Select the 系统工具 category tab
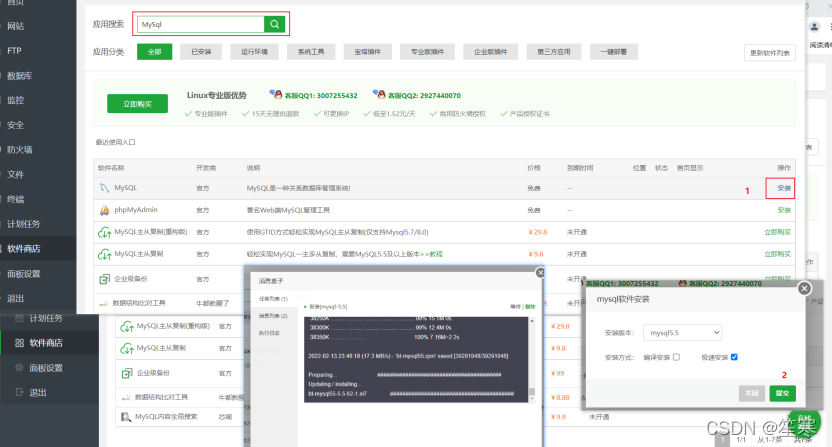 tap(311, 52)
